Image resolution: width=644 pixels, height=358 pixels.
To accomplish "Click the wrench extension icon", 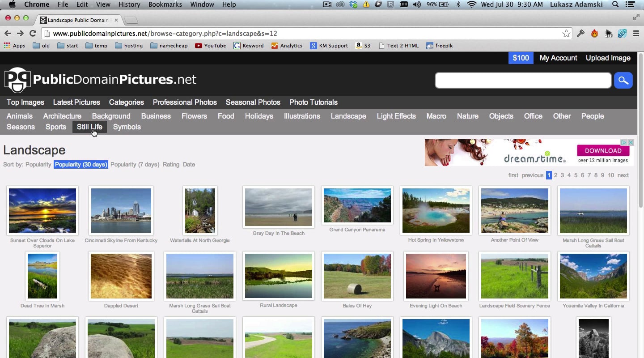I will 580,33.
